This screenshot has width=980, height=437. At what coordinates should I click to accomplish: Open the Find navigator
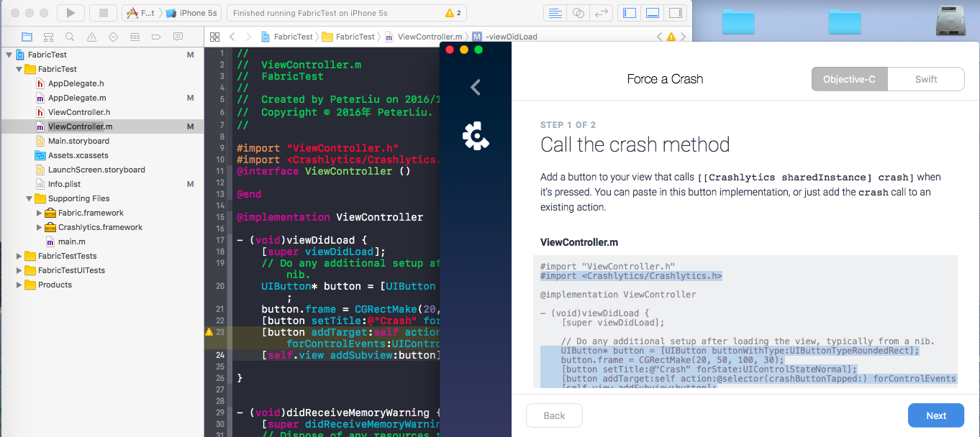[70, 37]
